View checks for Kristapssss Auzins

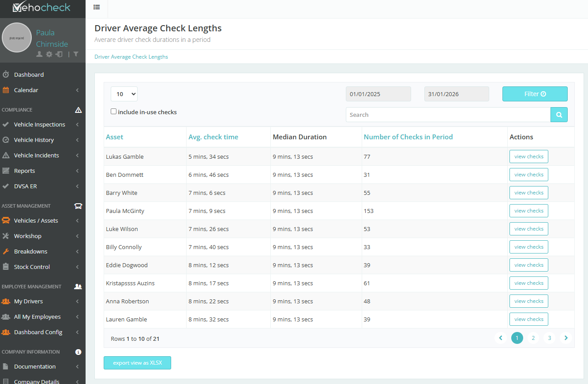coord(529,283)
